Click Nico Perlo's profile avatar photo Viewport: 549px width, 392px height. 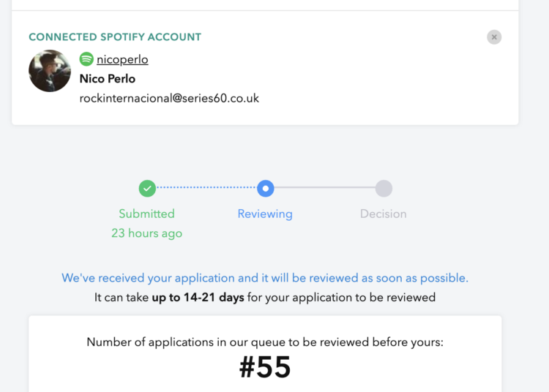coord(50,71)
